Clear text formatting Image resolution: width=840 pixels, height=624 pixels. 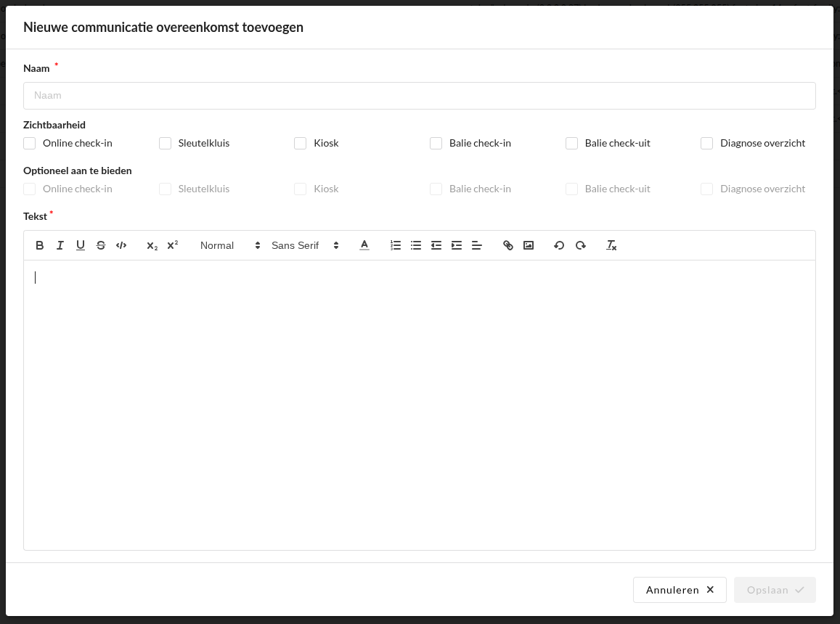pos(611,245)
